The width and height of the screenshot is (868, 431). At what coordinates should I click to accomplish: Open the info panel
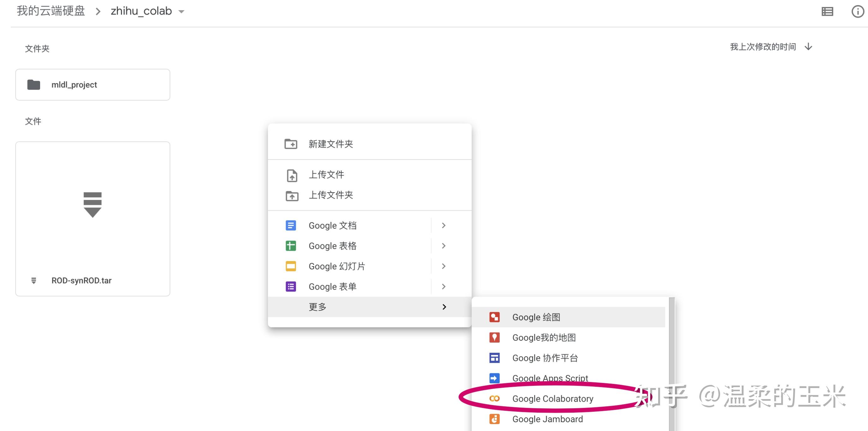tap(857, 11)
